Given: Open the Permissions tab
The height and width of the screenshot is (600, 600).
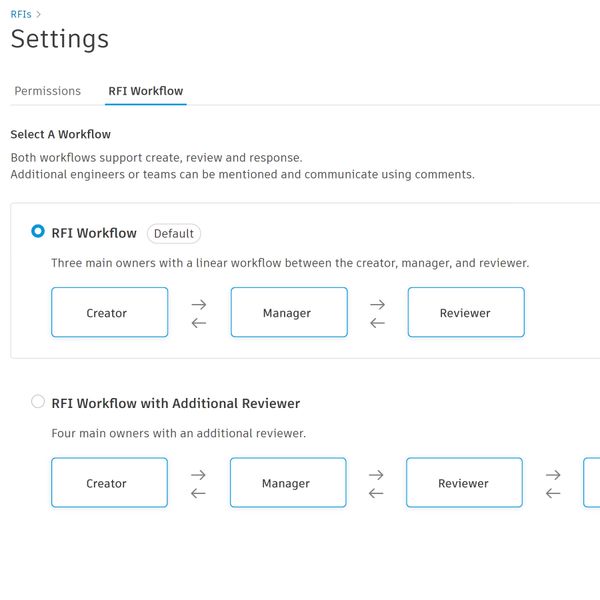Looking at the screenshot, I should pyautogui.click(x=47, y=91).
